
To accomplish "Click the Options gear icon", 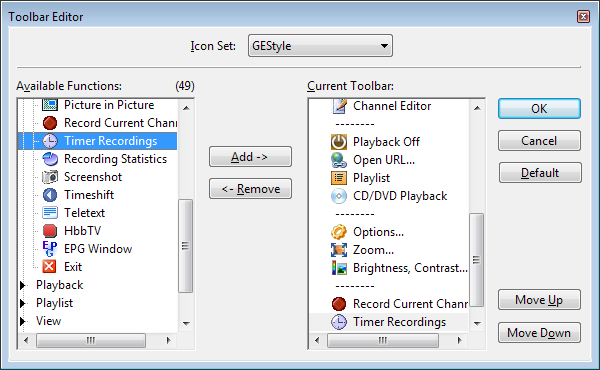I will [339, 232].
